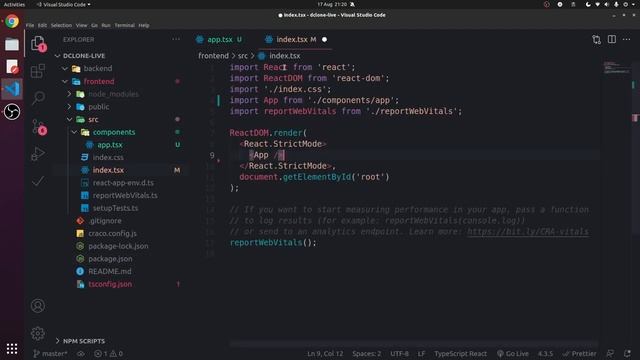Open the Visual Studio Code app menu dropdown
Image resolution: width=640 pixels, height=360 pixels.
pos(64,4)
